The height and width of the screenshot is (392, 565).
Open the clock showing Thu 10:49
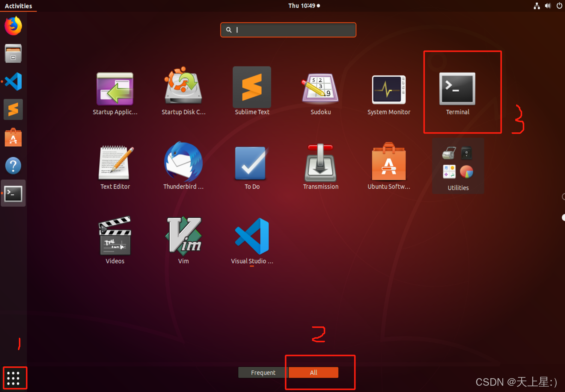click(x=304, y=6)
